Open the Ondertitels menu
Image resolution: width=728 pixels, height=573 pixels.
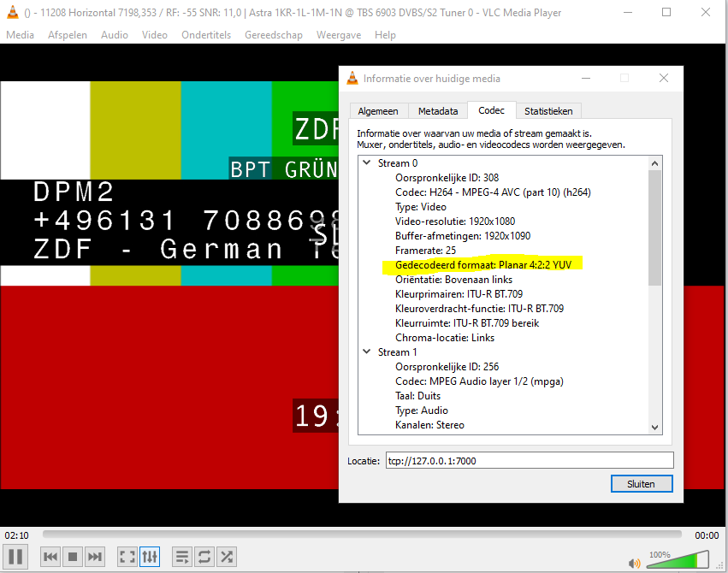[x=206, y=35]
